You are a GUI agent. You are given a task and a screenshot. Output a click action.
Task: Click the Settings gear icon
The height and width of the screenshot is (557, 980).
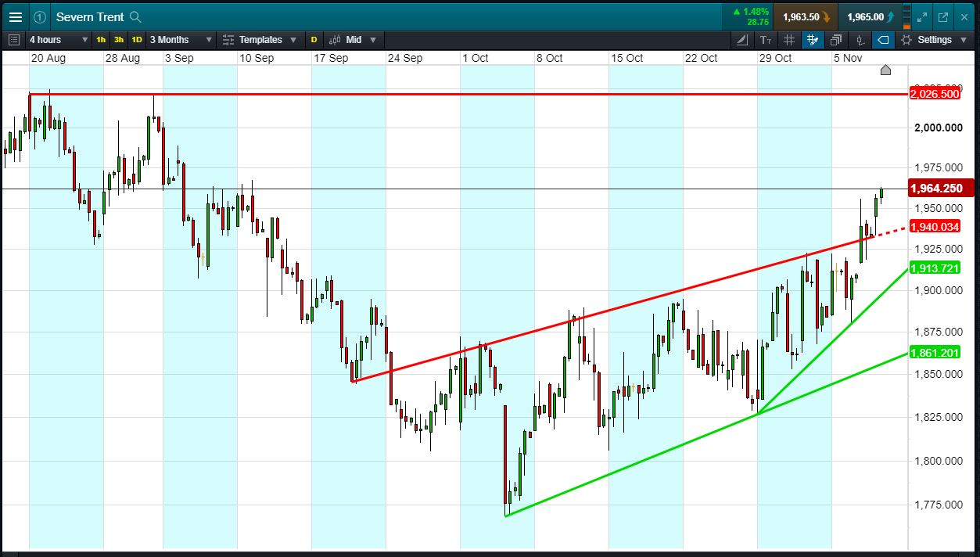[x=906, y=40]
